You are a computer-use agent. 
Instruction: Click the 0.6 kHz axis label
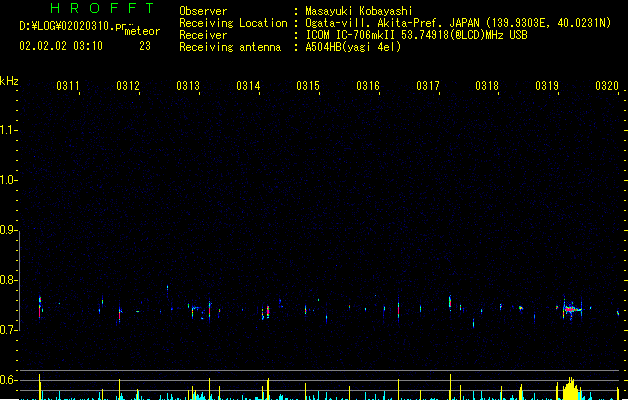coord(8,380)
